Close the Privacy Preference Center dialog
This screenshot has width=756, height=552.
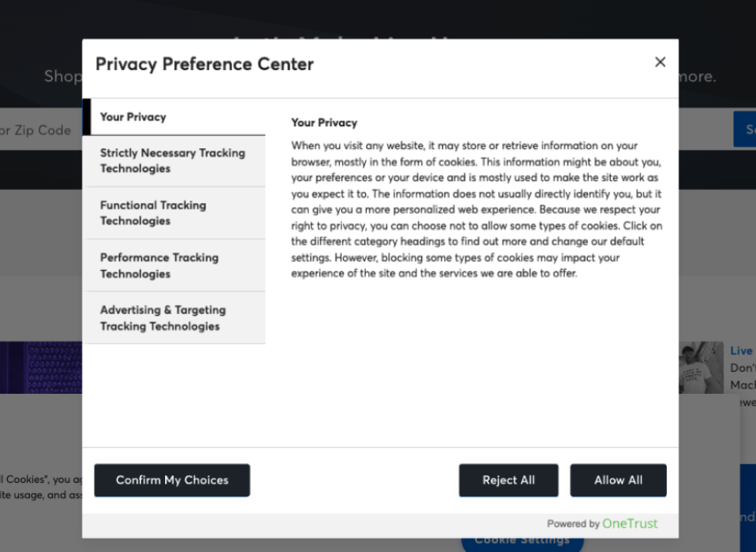point(660,62)
